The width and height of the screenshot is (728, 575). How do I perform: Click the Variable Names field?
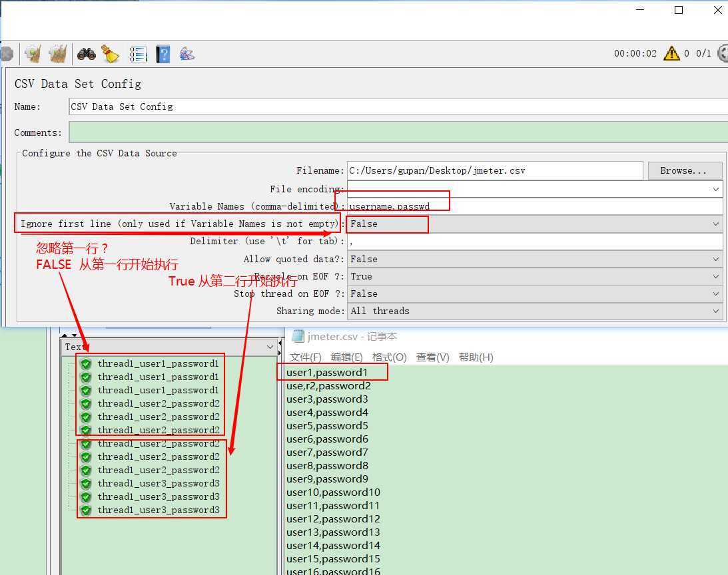tap(535, 206)
